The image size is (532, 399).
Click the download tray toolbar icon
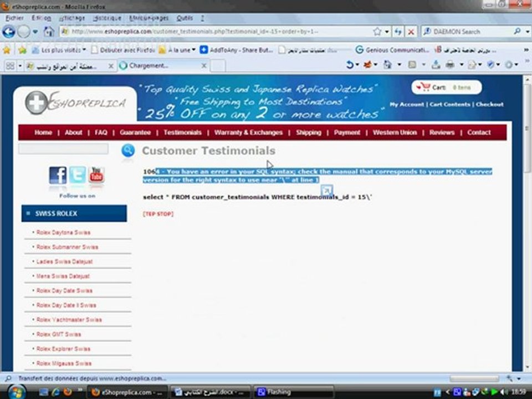pyautogui.click(x=436, y=64)
